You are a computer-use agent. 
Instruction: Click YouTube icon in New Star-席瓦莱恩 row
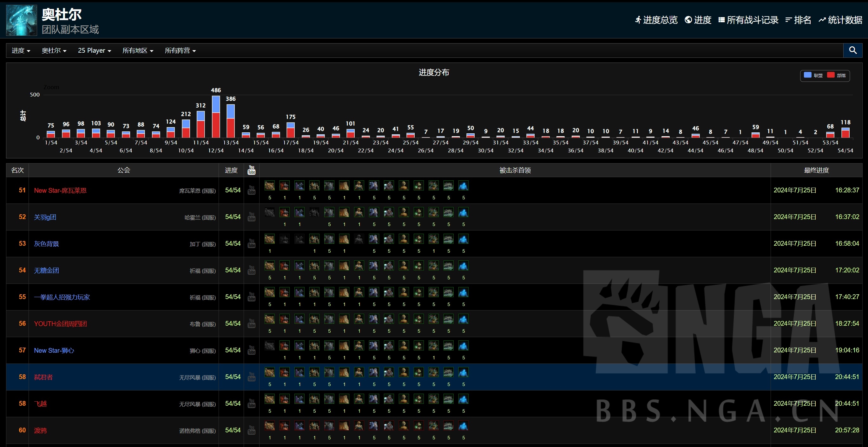click(x=251, y=190)
